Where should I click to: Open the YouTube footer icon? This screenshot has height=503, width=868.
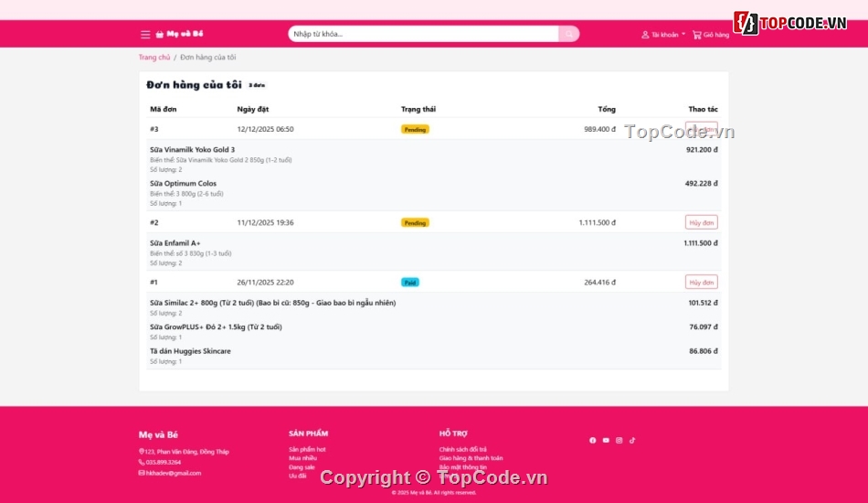pyautogui.click(x=606, y=441)
